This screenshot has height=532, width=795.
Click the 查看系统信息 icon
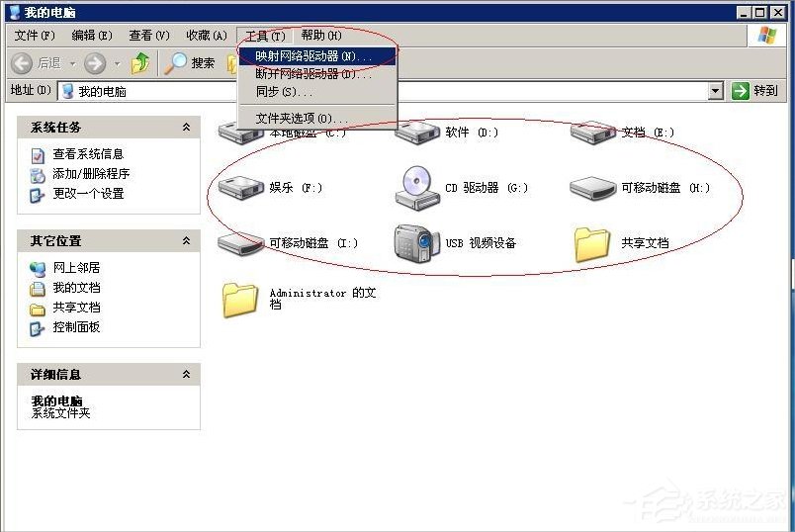click(x=38, y=155)
